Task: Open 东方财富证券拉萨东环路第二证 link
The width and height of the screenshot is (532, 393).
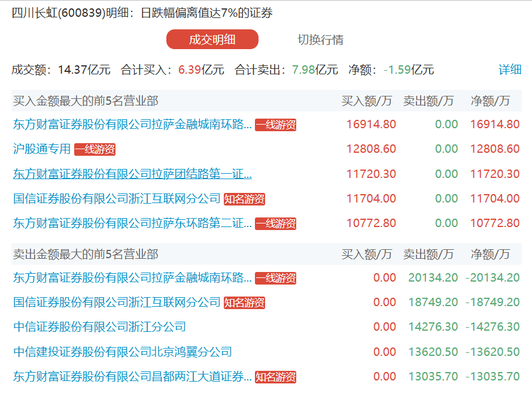Action: tap(132, 223)
